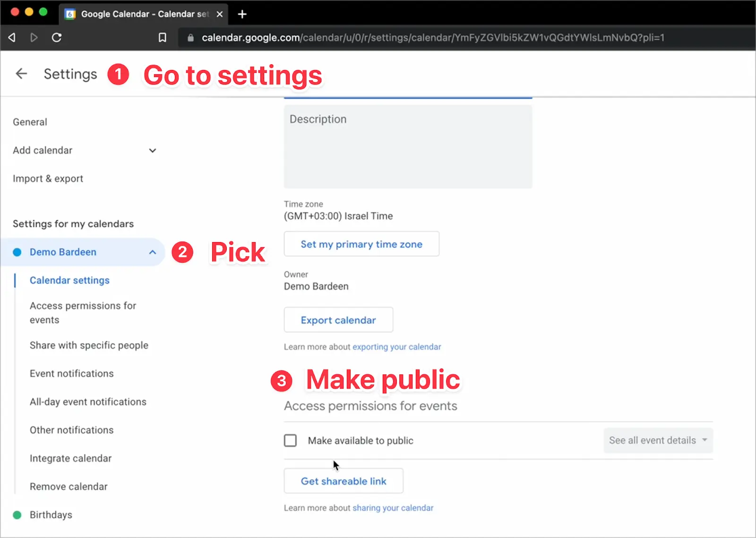Open a new browser tab

click(242, 14)
